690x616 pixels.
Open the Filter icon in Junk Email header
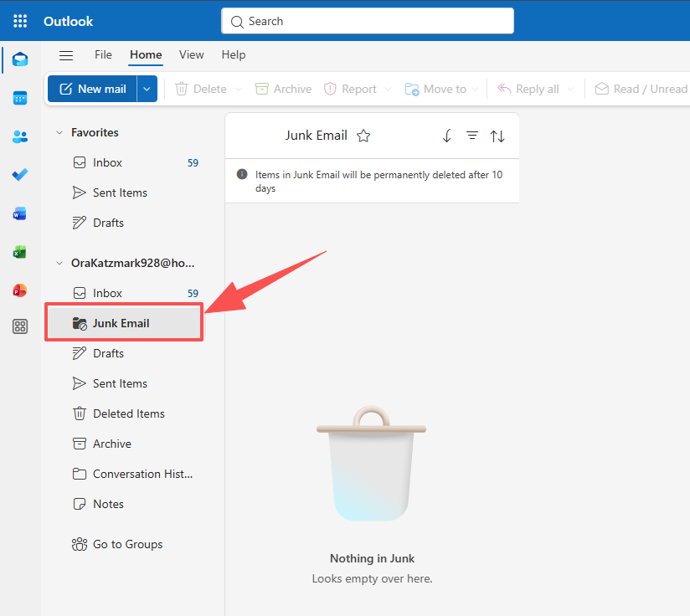tap(472, 136)
